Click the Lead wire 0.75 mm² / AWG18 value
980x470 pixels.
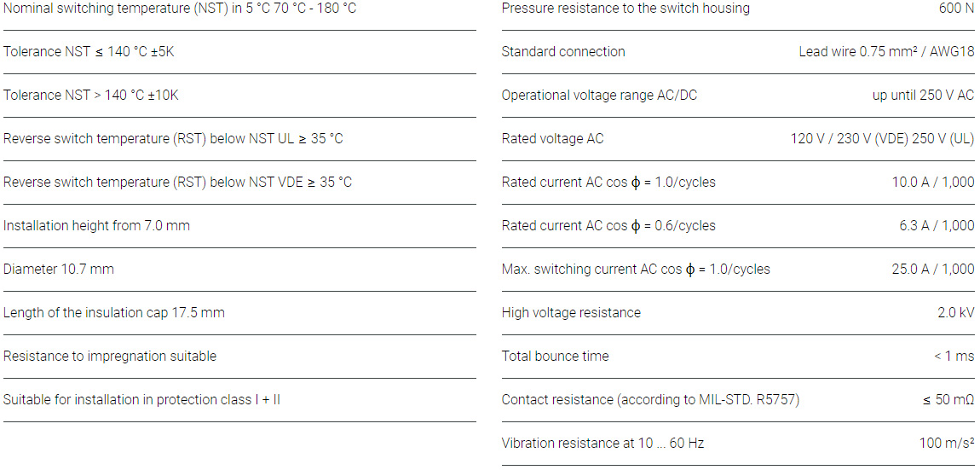tap(886, 52)
